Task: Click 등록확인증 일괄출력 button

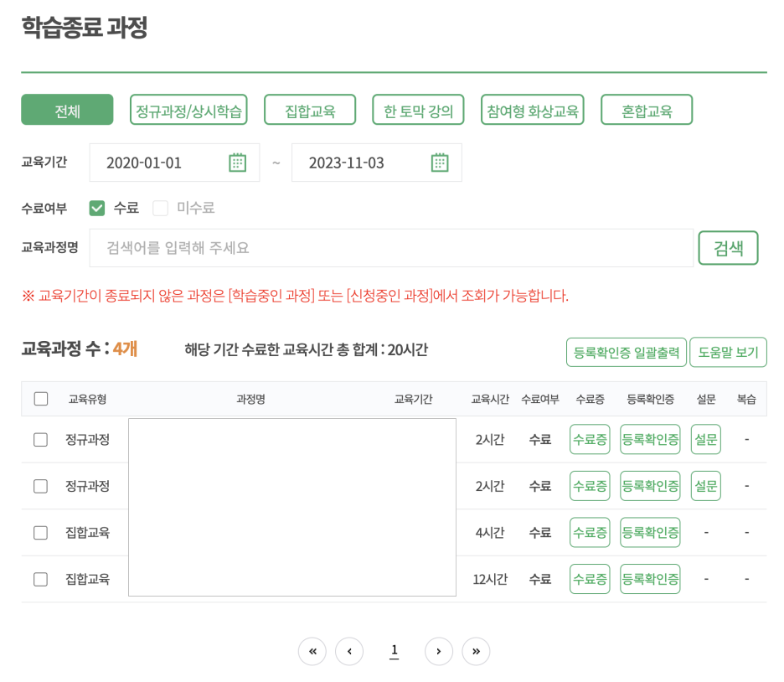Action: pos(627,353)
